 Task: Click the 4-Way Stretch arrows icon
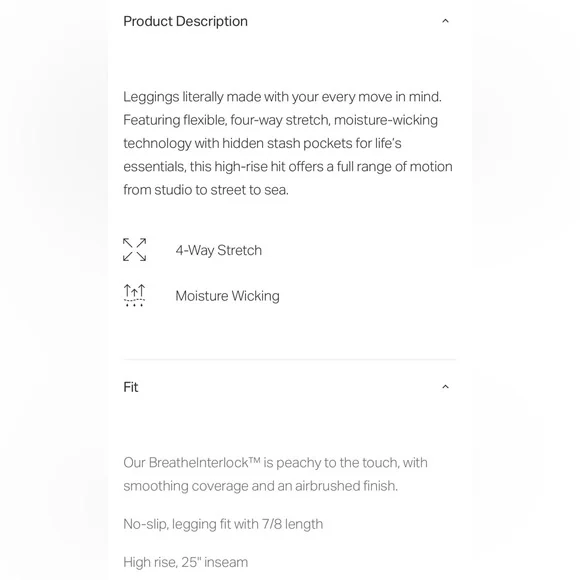point(134,250)
